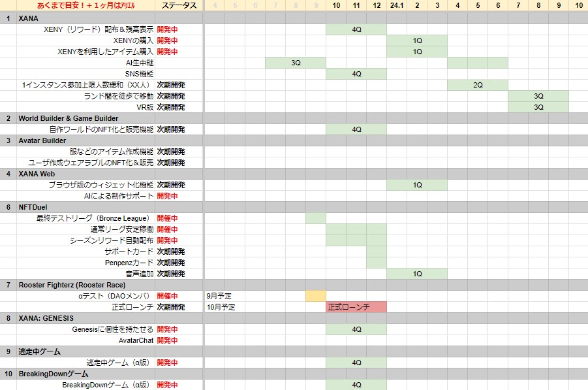The height and width of the screenshot is (390, 588).
Task: Select the サポートカード row label
Action: (129, 252)
